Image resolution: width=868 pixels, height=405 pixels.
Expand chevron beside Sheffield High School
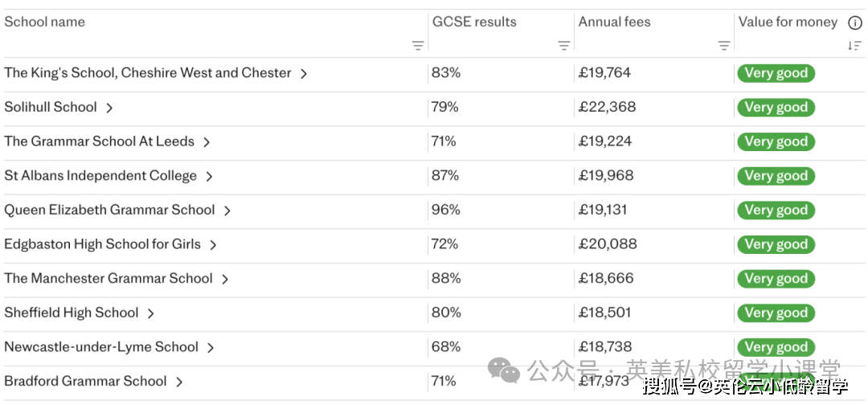click(150, 313)
